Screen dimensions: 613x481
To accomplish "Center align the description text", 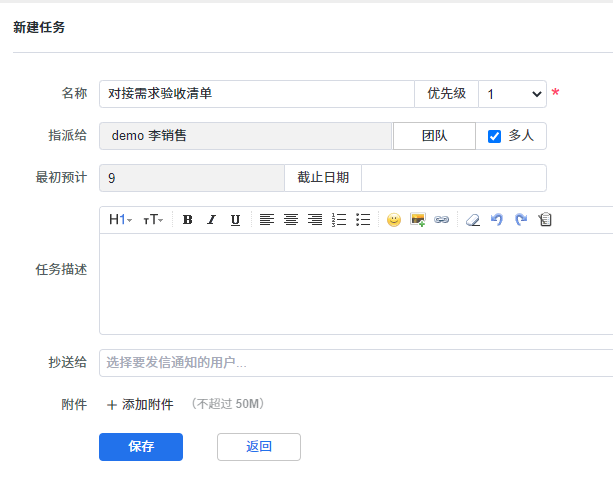I will pyautogui.click(x=291, y=220).
